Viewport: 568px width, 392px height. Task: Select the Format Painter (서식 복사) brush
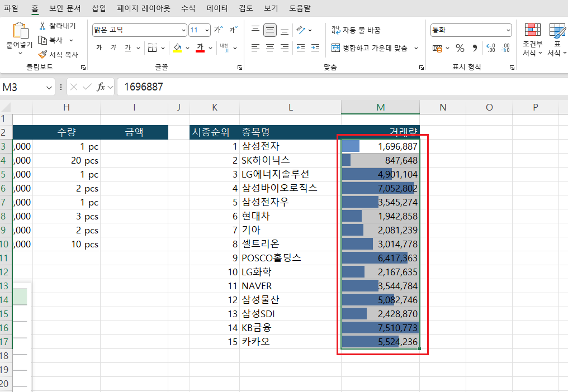click(42, 54)
